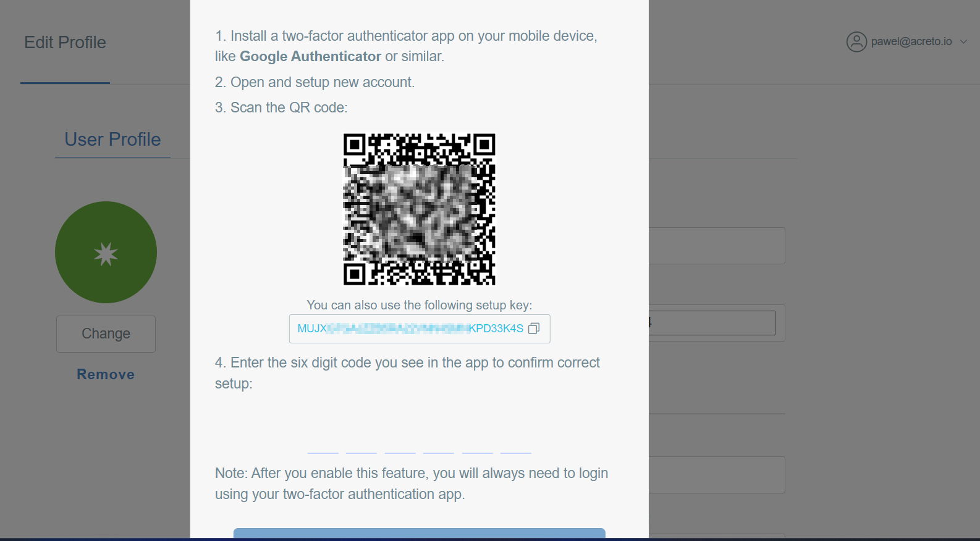Open the user account avatar icon
Screen dimensions: 980x541
coord(856,42)
